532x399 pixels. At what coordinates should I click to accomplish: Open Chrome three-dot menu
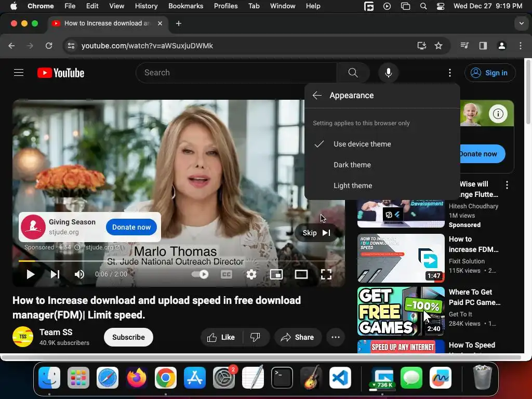[521, 46]
